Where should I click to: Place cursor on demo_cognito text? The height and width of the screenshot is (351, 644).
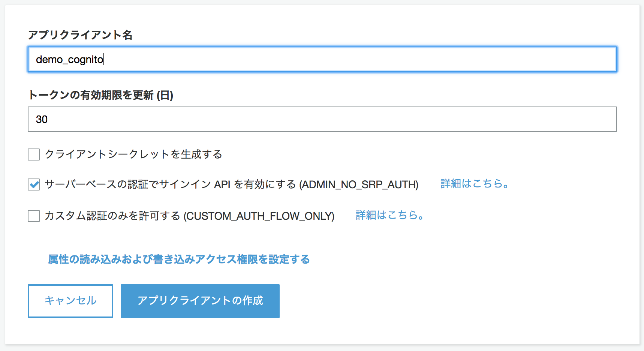coord(70,60)
